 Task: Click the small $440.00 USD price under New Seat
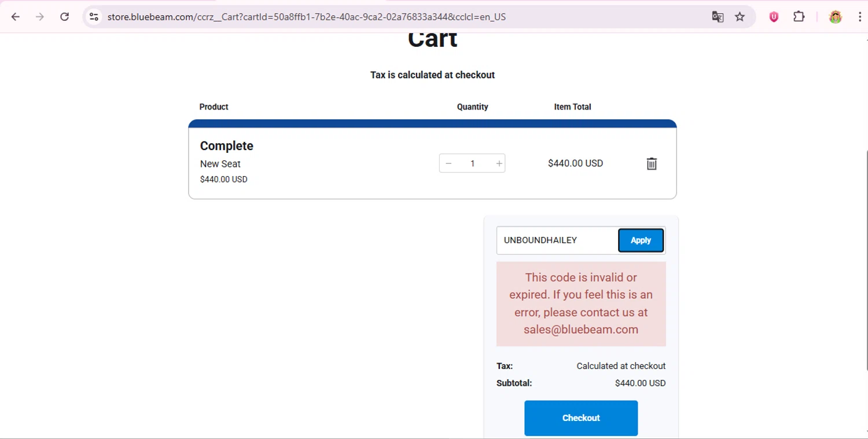click(224, 180)
